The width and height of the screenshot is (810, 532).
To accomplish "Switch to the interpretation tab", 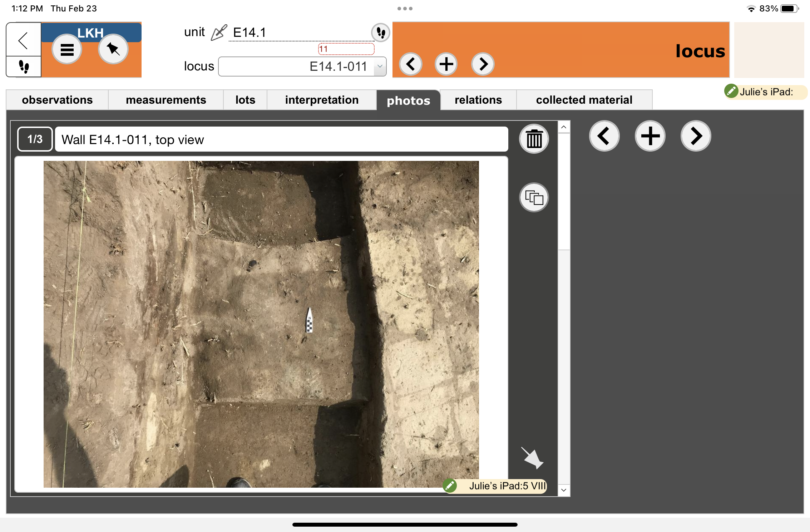I will pos(322,100).
